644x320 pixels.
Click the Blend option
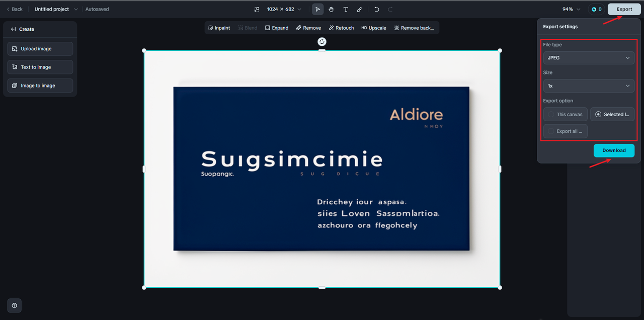[x=248, y=28]
